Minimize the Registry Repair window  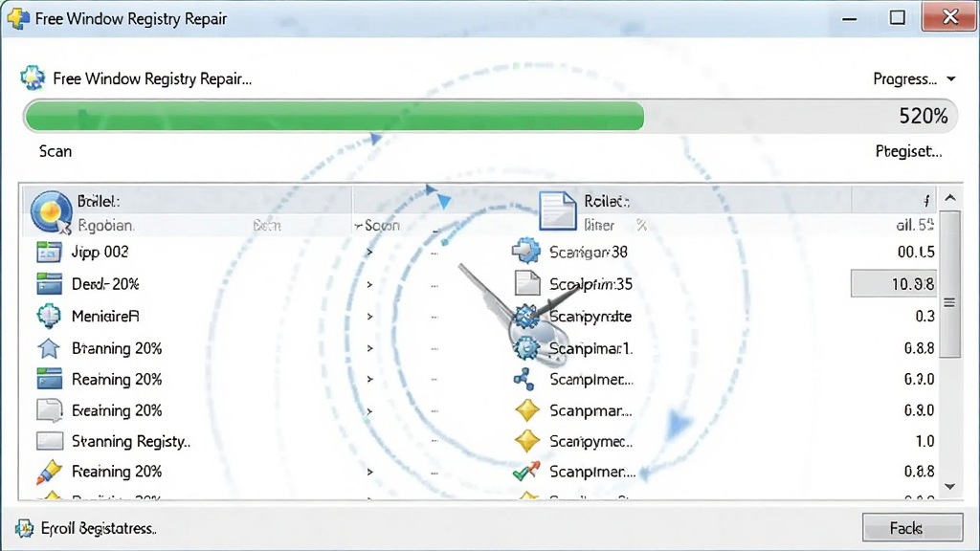tap(849, 19)
